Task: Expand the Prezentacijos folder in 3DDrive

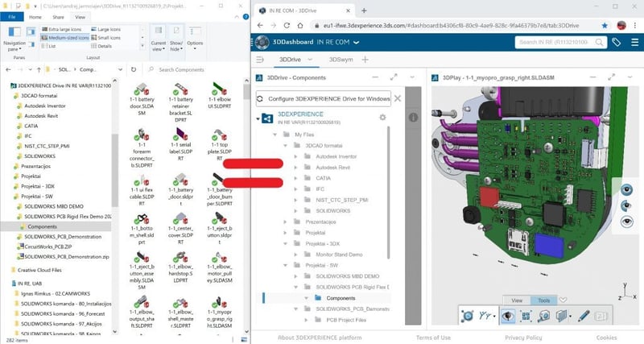Action: point(286,222)
